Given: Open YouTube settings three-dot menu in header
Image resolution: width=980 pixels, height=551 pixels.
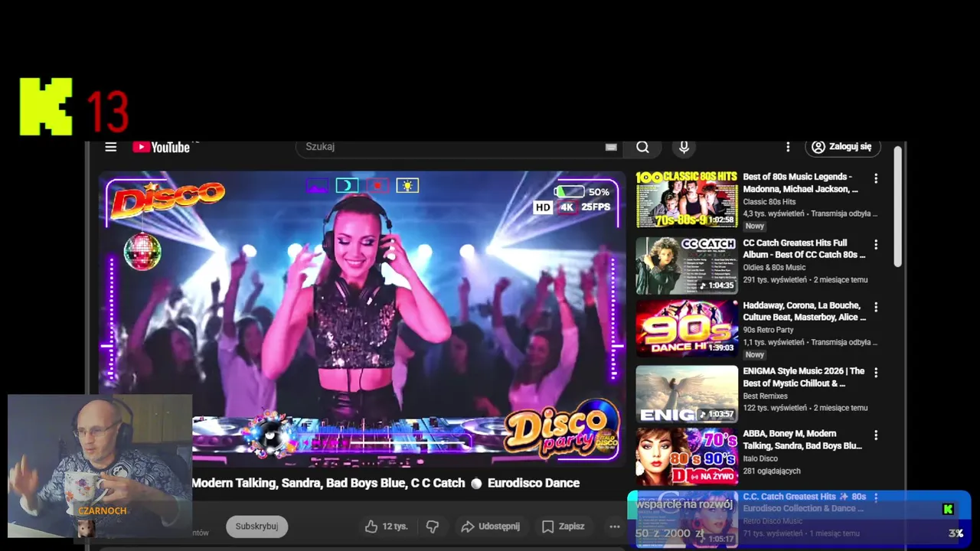Looking at the screenshot, I should point(788,147).
